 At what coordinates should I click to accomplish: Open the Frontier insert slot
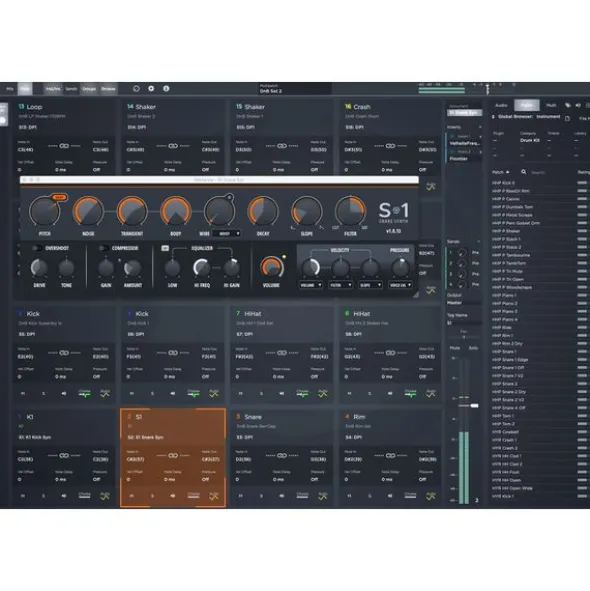pos(464,159)
